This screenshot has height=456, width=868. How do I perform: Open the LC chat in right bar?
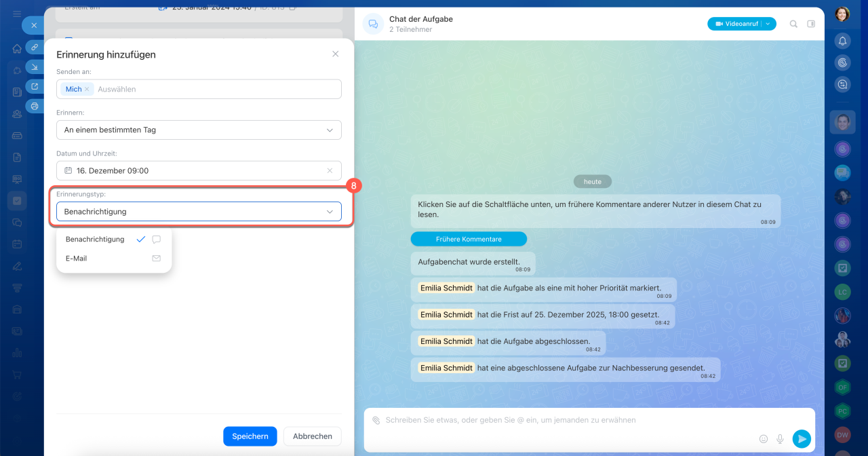(842, 292)
